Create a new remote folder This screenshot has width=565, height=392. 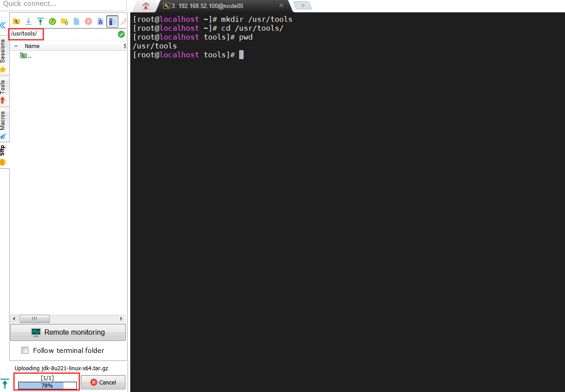tap(64, 21)
